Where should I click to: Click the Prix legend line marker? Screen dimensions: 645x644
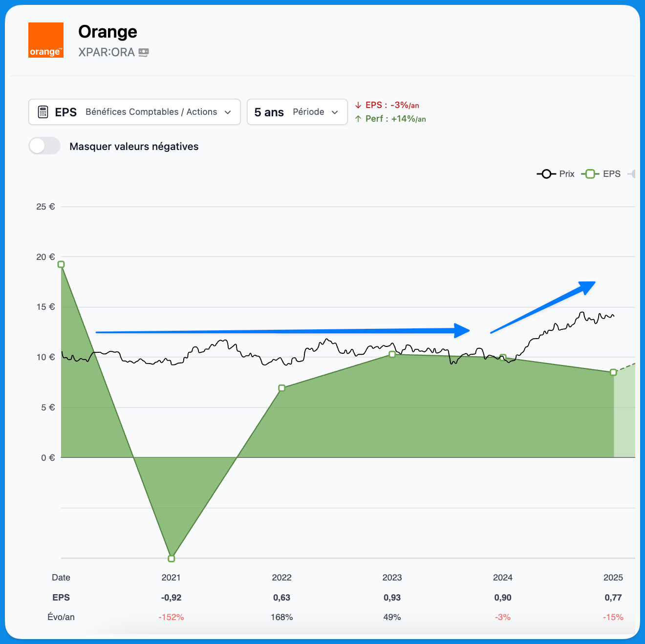pyautogui.click(x=546, y=174)
